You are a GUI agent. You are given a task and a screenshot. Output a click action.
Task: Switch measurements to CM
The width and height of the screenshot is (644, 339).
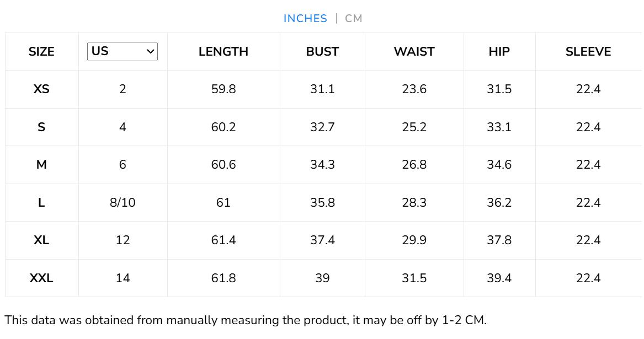coord(354,19)
